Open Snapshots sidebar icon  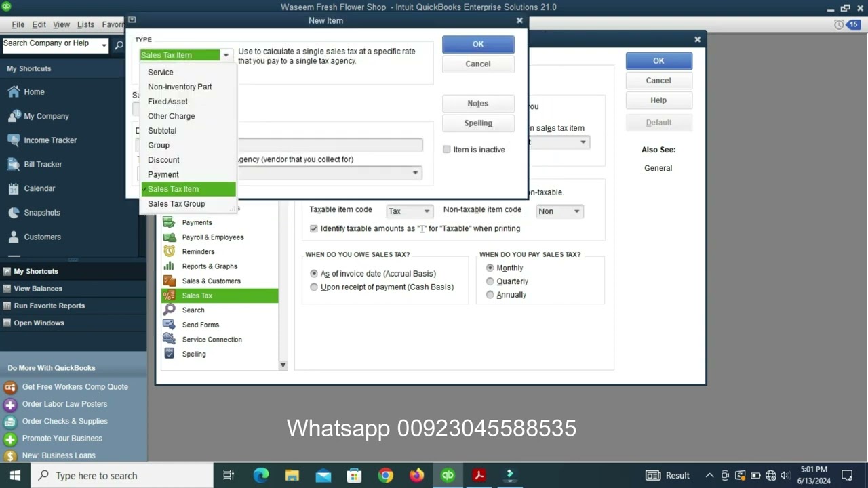pos(14,213)
